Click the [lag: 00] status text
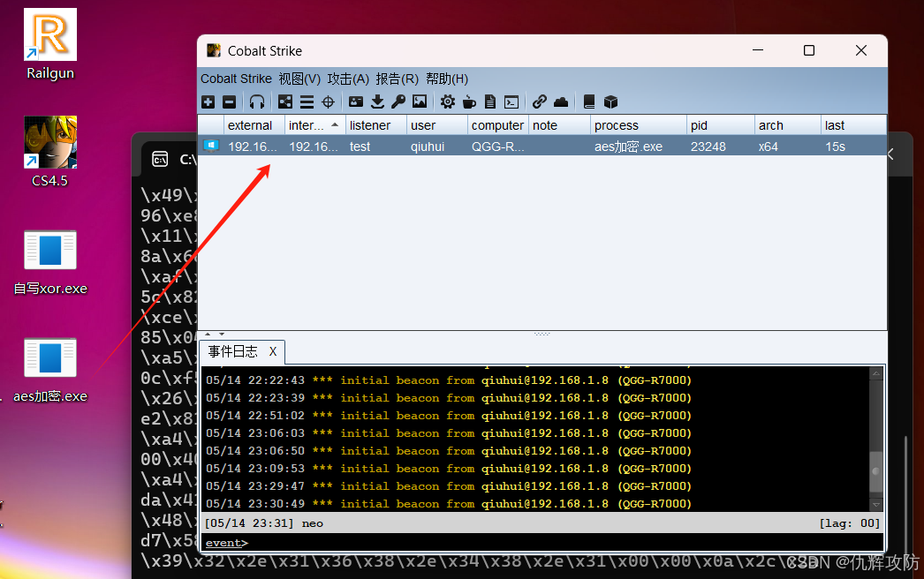The height and width of the screenshot is (579, 924). point(849,523)
